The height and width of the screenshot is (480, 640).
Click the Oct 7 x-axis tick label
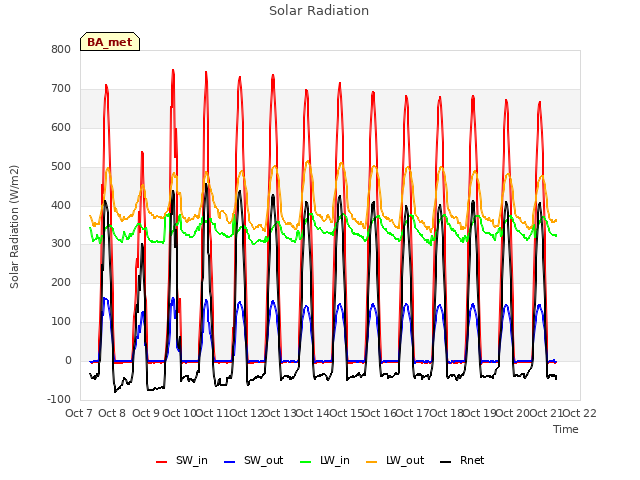coord(79,413)
